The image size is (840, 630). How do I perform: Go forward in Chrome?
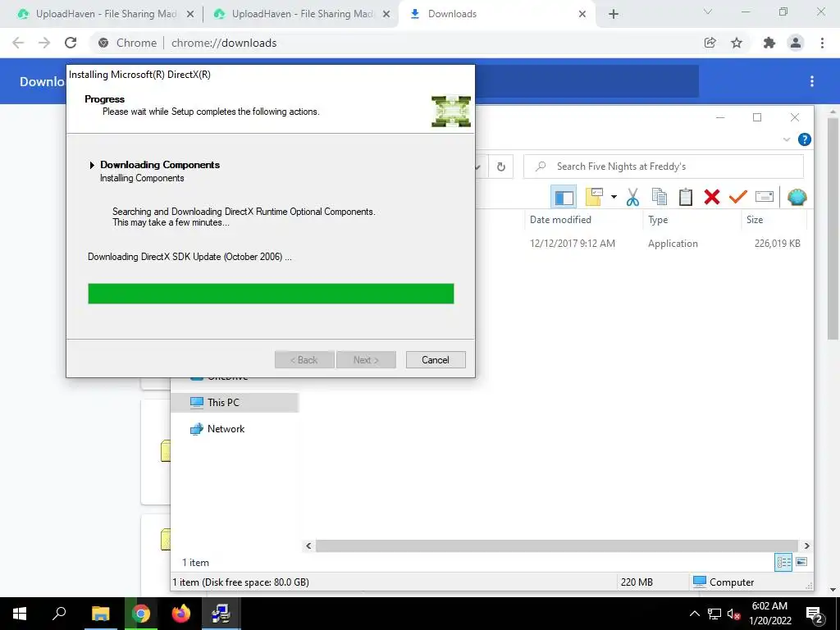click(x=44, y=43)
